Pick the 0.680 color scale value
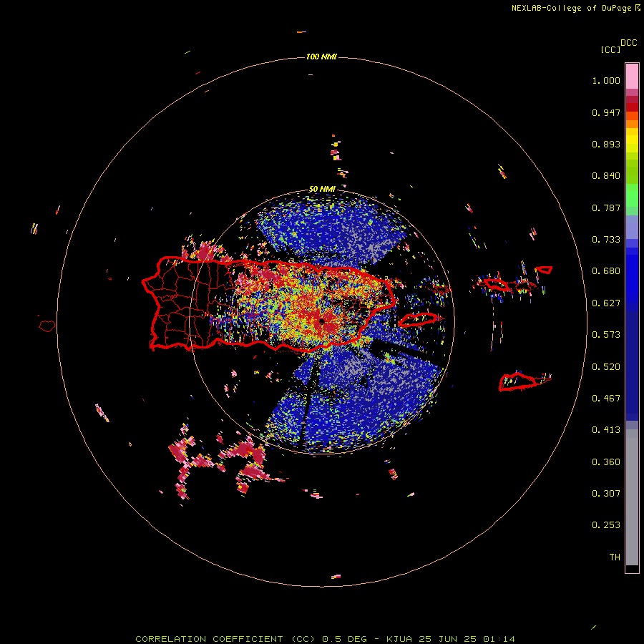Image resolution: width=644 pixels, height=644 pixels. click(606, 271)
